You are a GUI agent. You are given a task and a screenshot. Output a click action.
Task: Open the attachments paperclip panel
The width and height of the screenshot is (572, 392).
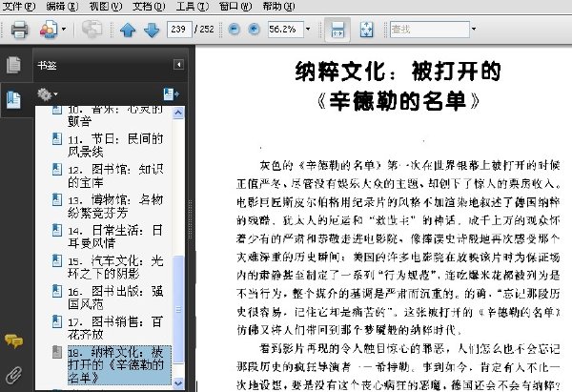[x=14, y=375]
